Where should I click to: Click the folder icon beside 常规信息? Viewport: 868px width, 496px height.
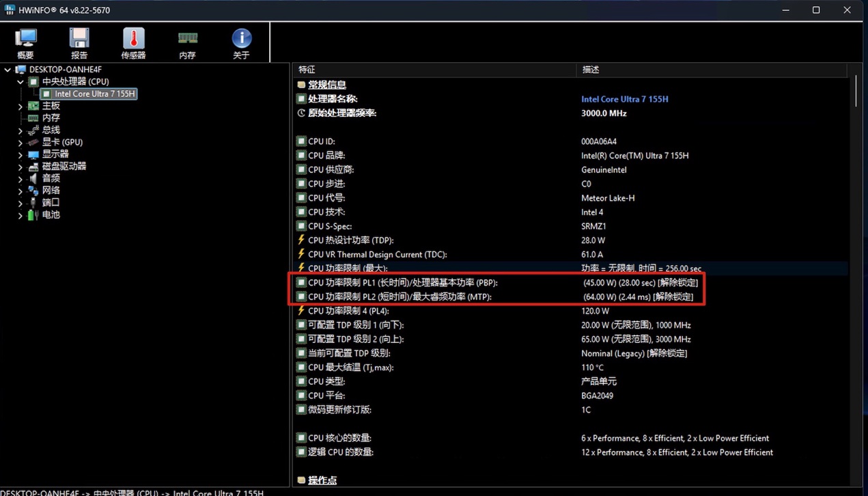301,85
